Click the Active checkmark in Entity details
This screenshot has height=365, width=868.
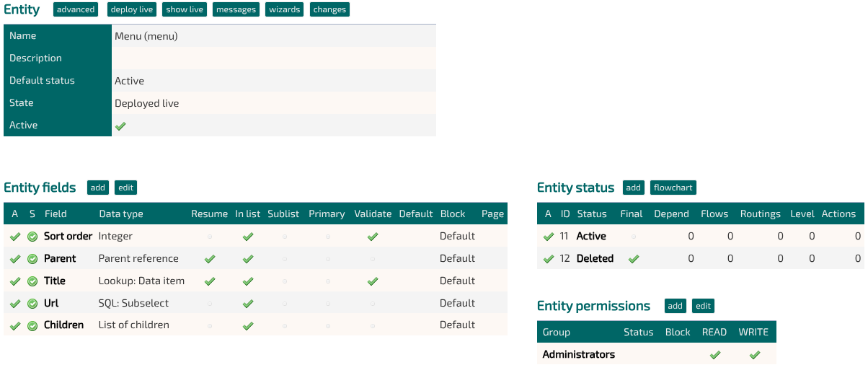[120, 126]
